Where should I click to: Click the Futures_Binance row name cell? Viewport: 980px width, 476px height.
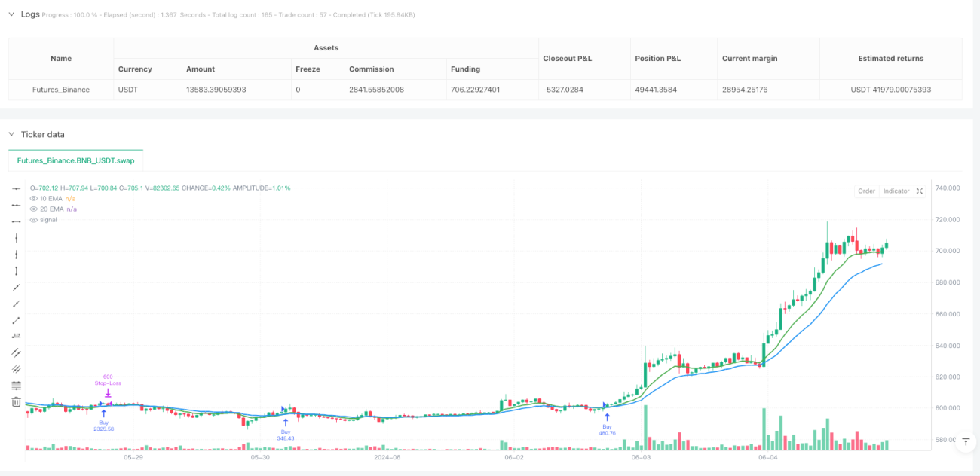[x=61, y=90]
